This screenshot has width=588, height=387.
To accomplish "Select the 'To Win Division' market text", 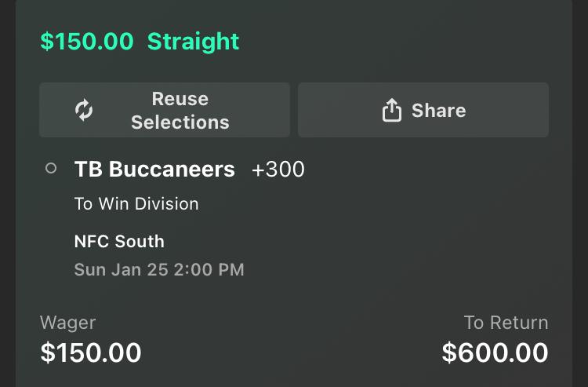I will [x=136, y=204].
